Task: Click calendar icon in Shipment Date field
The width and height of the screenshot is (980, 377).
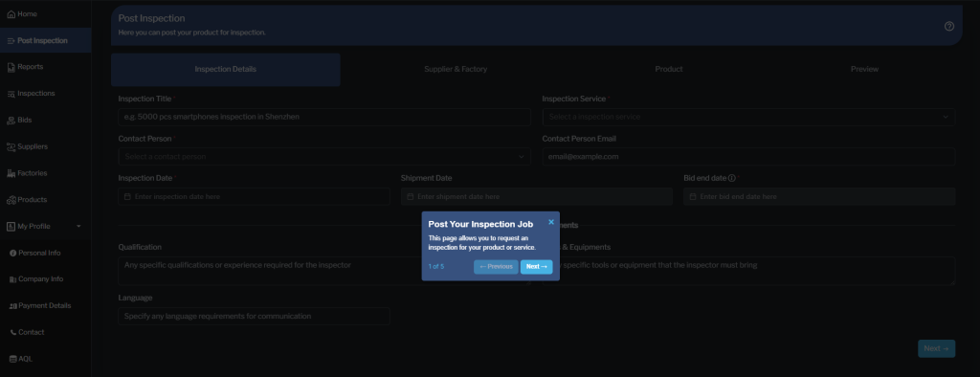Action: pos(410,196)
